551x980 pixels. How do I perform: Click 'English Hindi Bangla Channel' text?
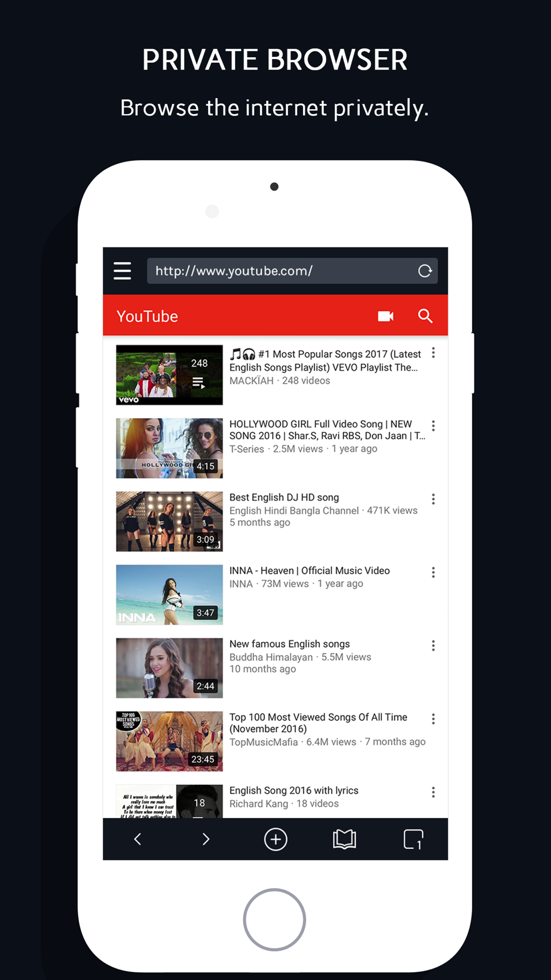click(x=294, y=511)
